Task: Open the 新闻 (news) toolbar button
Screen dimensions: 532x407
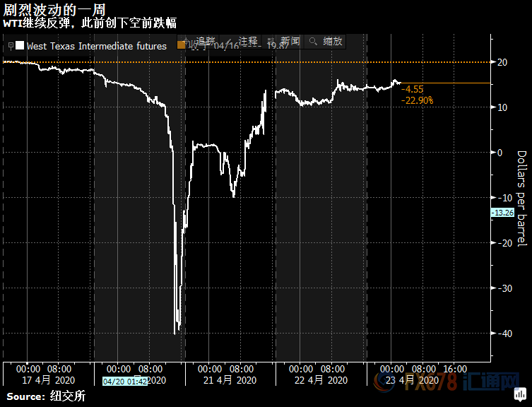Action: point(283,42)
